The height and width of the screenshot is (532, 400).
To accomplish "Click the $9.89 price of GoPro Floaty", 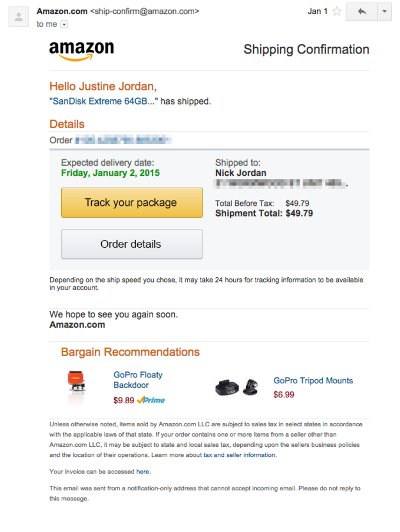I will tap(124, 400).
